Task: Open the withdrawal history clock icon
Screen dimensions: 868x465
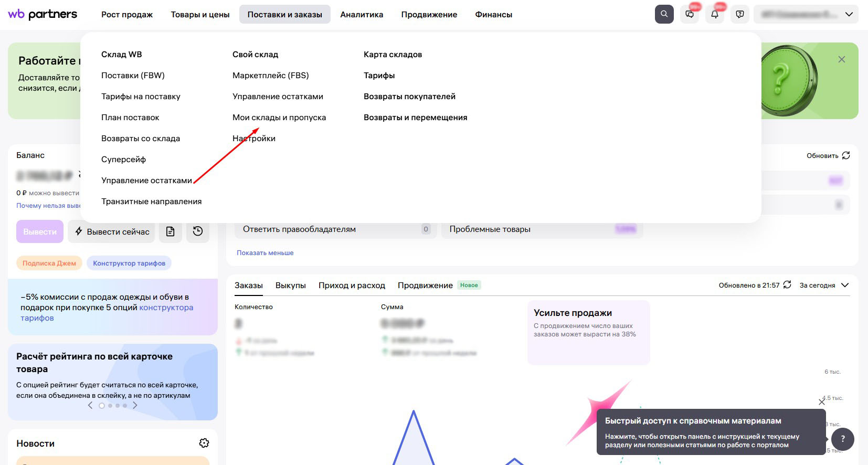Action: coord(198,231)
